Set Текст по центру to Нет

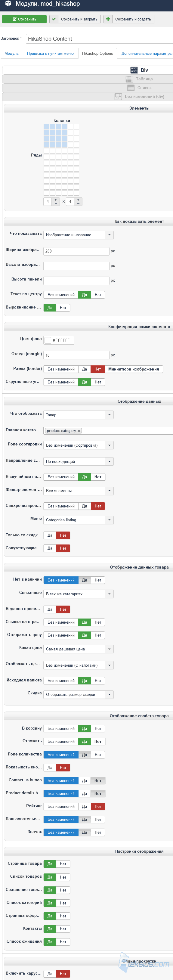pos(98,295)
